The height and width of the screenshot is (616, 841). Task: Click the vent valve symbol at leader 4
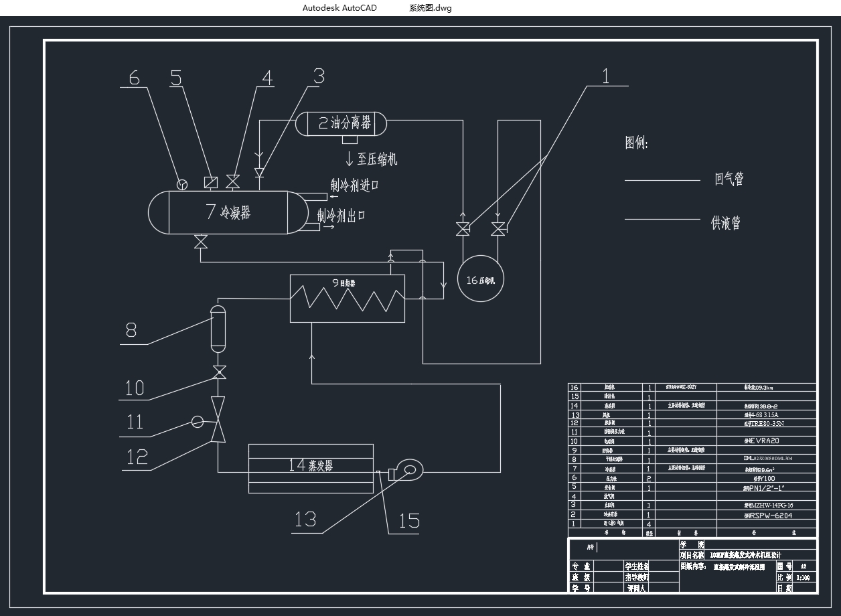pyautogui.click(x=233, y=181)
